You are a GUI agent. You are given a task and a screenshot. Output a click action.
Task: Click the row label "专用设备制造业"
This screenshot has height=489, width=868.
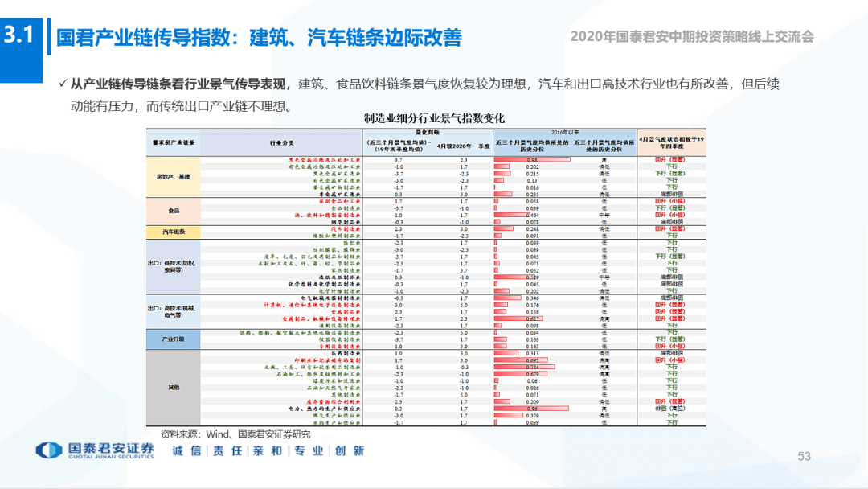[x=340, y=347]
